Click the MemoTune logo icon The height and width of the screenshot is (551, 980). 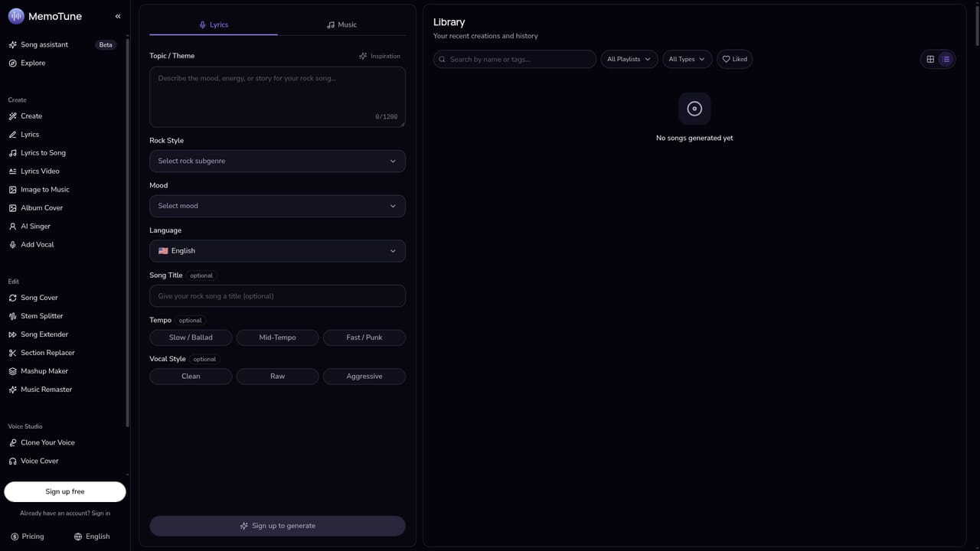click(16, 16)
